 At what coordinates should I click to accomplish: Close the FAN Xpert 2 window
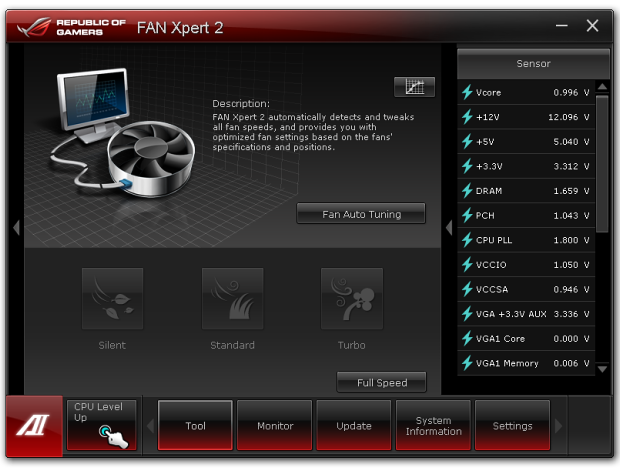[592, 26]
